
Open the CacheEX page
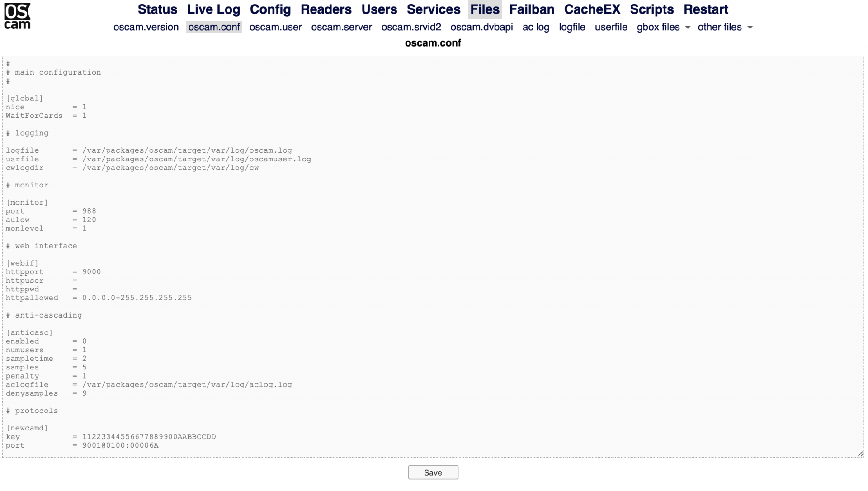tap(592, 9)
